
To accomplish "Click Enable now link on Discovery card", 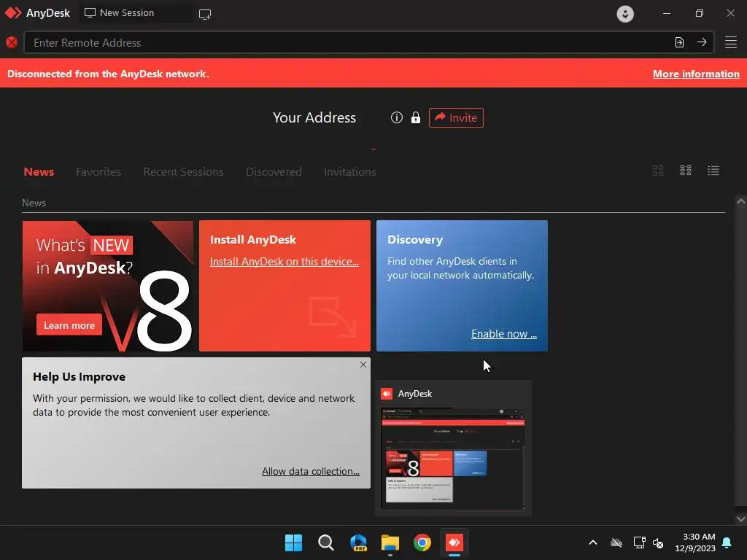I will 504,334.
